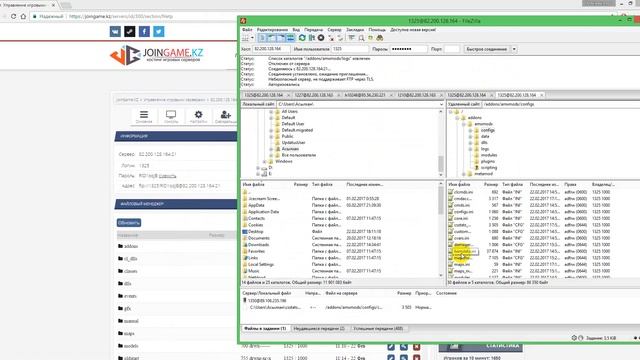Open the Передача menu
The height and width of the screenshot is (360, 640).
click(x=313, y=30)
